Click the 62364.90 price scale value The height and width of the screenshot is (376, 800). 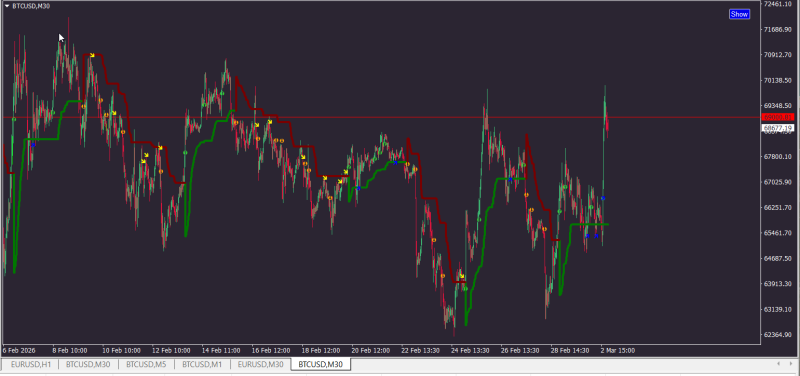tap(778, 335)
